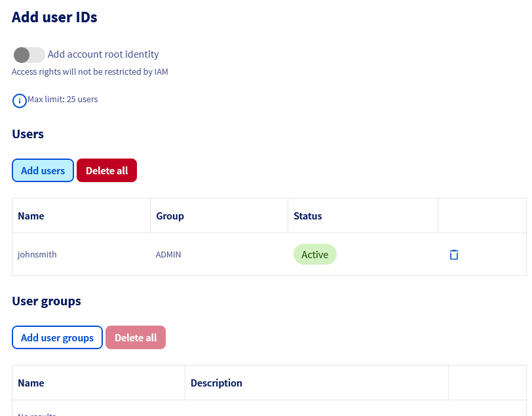Click the red Delete all users button
This screenshot has height=416, width=532.
[x=107, y=170]
